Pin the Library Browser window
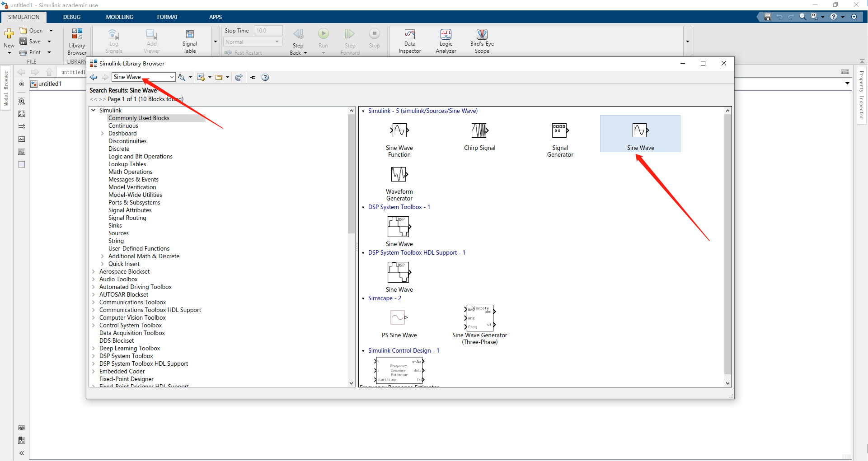This screenshot has width=868, height=461. [253, 77]
